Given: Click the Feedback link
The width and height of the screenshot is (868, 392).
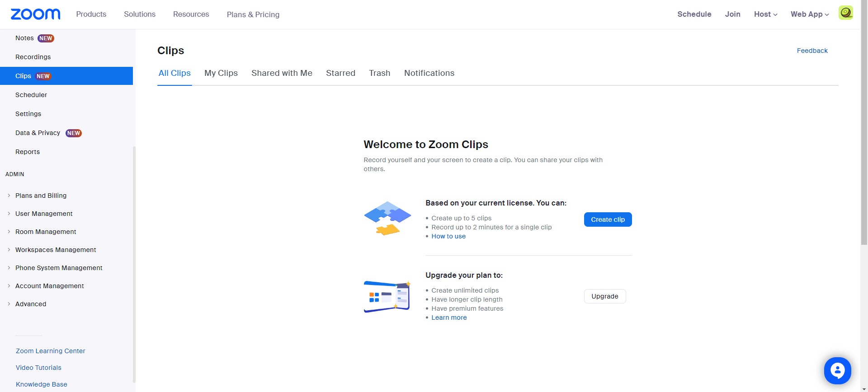Looking at the screenshot, I should (x=812, y=51).
